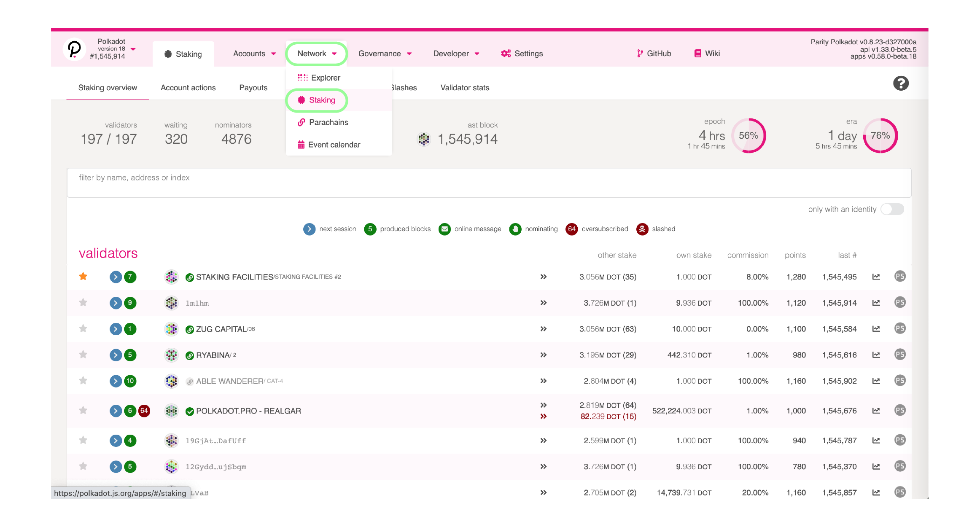
Task: Toggle only with an identity switch
Action: click(x=892, y=209)
